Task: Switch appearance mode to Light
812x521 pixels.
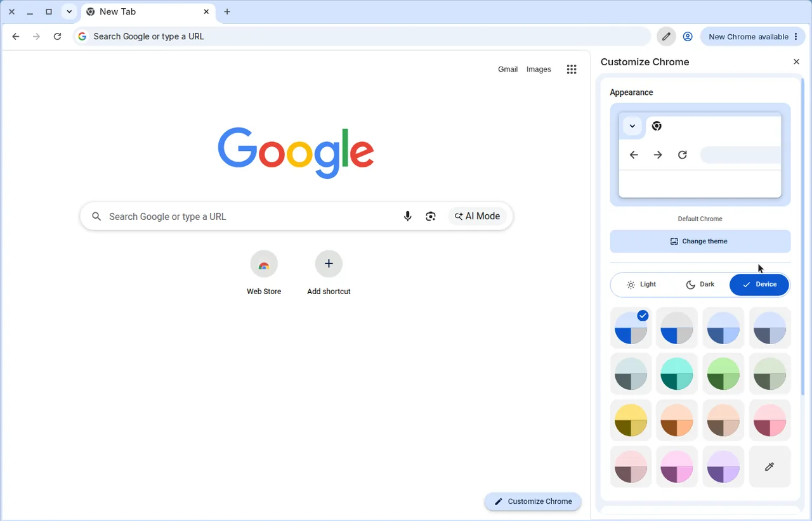Action: 641,285
